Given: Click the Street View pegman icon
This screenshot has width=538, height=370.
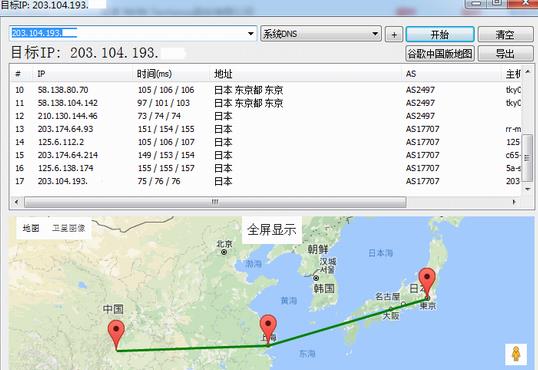Looking at the screenshot, I should point(516,354).
